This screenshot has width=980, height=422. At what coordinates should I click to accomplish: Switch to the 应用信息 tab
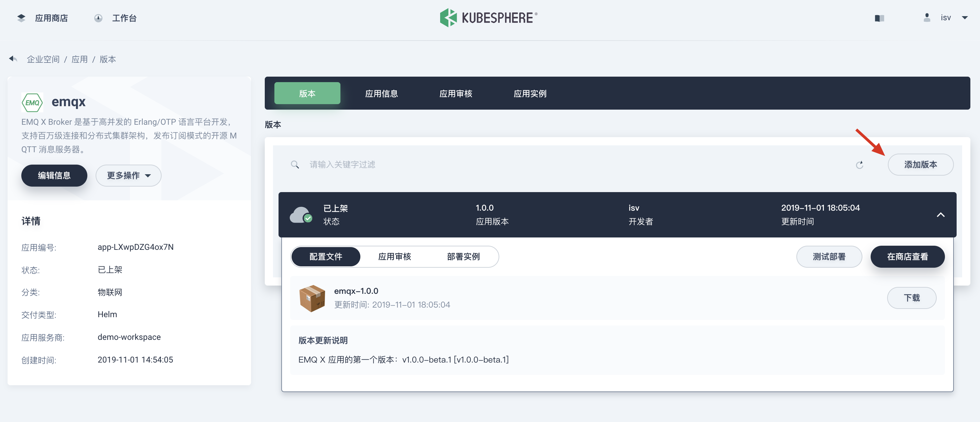(382, 93)
